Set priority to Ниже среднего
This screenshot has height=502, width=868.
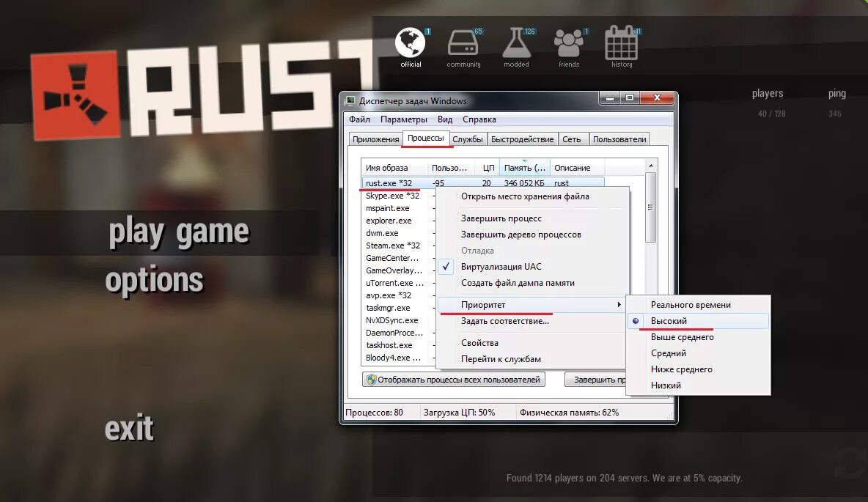682,369
